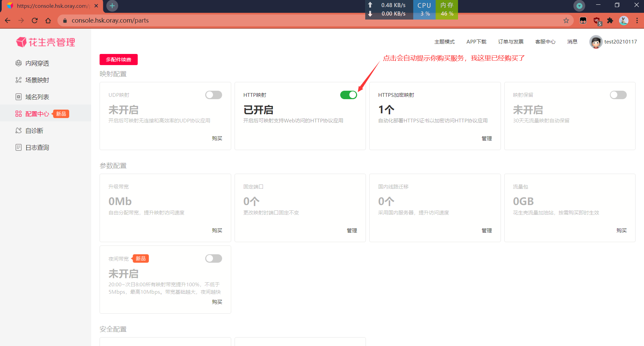Enable the 夜间带宽 toggle
This screenshot has height=346, width=644.
(214, 259)
